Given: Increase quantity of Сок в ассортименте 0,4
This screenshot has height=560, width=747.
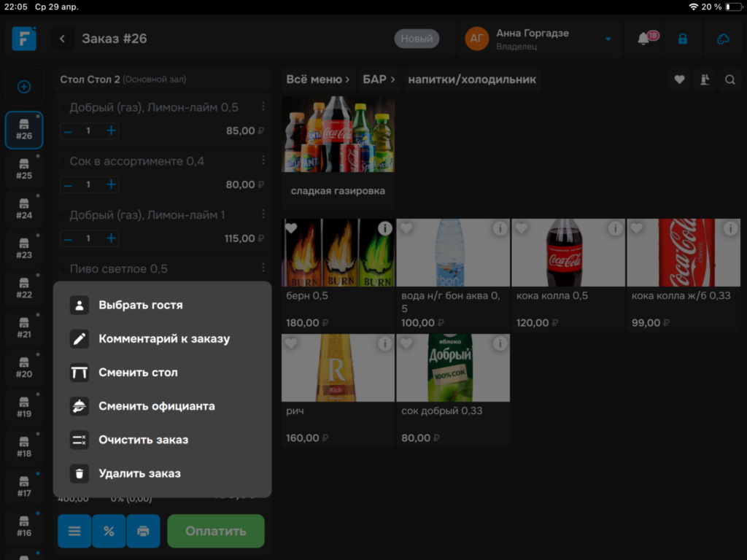Looking at the screenshot, I should coord(111,184).
